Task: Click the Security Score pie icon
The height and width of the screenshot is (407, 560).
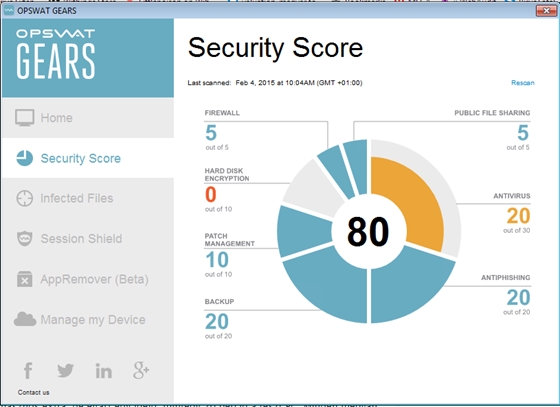Action: click(x=25, y=158)
